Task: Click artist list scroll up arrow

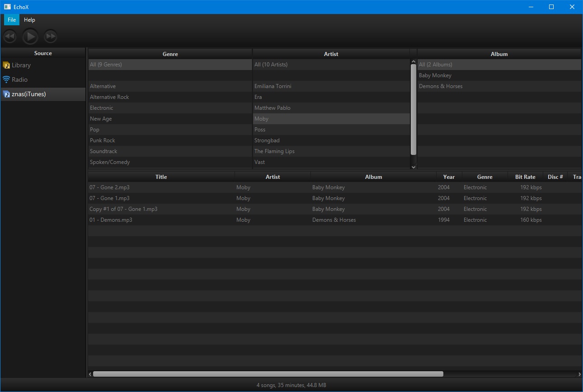Action: (x=413, y=61)
